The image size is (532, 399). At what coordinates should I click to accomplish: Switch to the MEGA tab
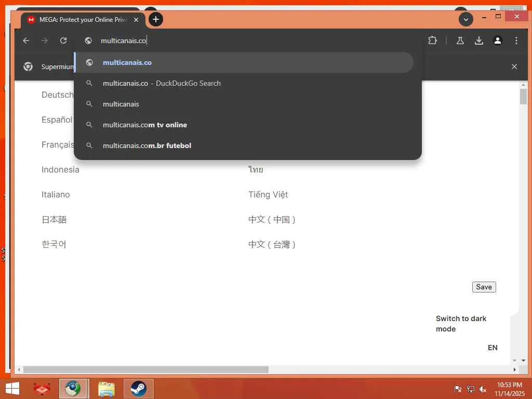coord(83,20)
